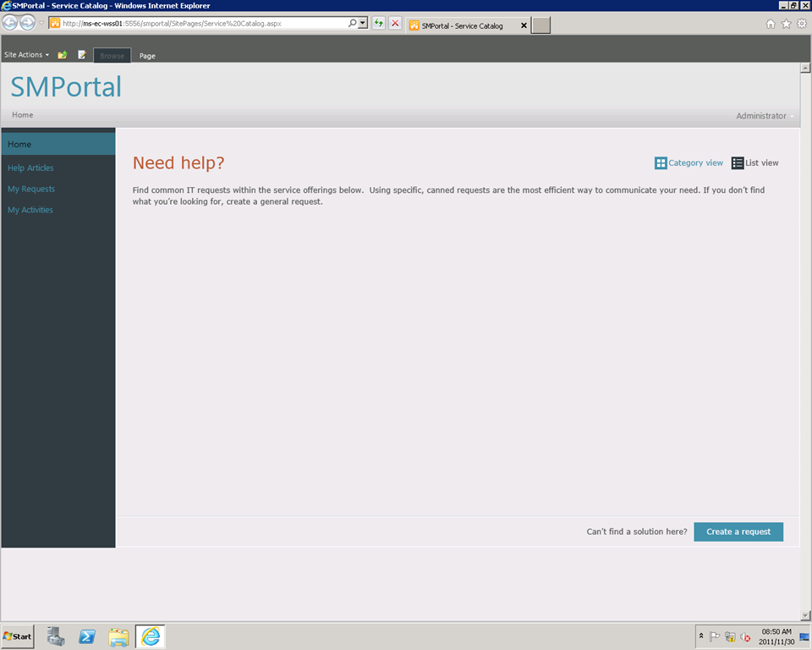Open the Page ribbon tab
Image resolution: width=812 pixels, height=650 pixels.
pyautogui.click(x=147, y=56)
